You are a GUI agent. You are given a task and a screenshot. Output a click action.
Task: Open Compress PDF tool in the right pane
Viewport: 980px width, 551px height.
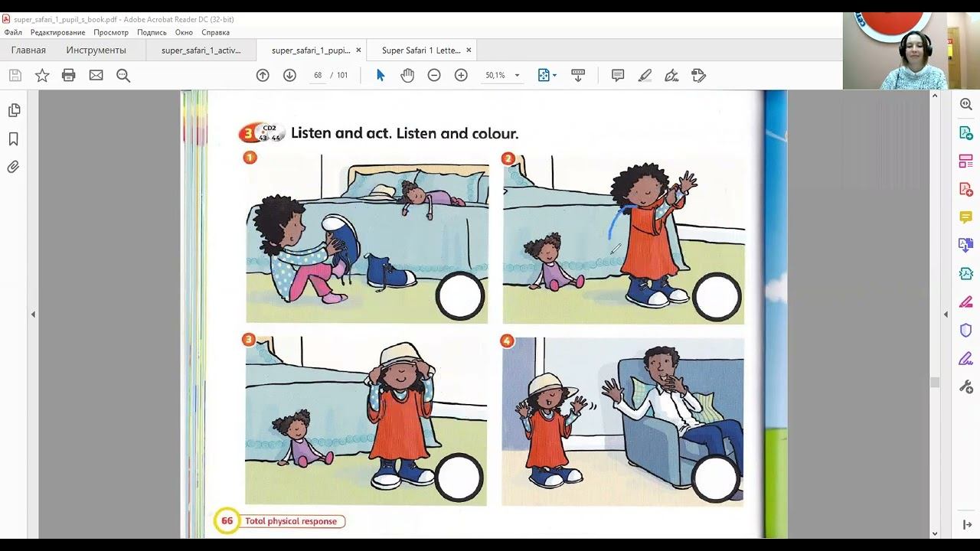point(966,273)
